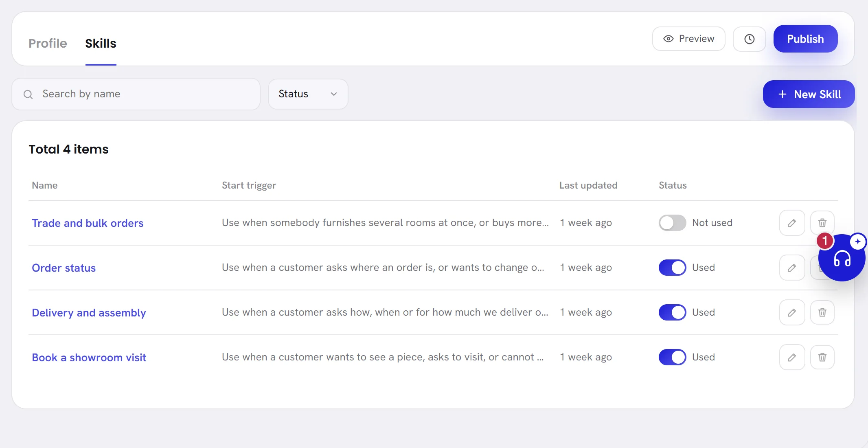Image resolution: width=868 pixels, height=448 pixels.
Task: Focus the Search by name field
Action: (x=136, y=94)
